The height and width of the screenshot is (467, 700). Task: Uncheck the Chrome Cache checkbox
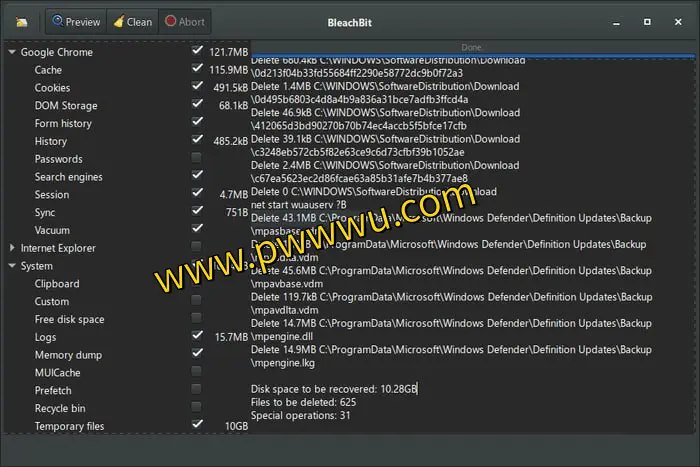point(197,68)
